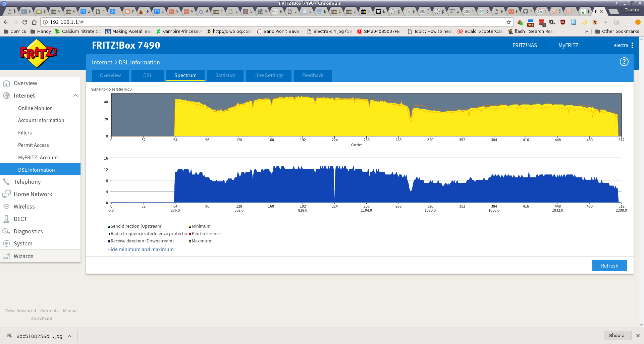This screenshot has width=644, height=344.
Task: Expand downloaded jpg file options arrow
Action: pos(69,336)
